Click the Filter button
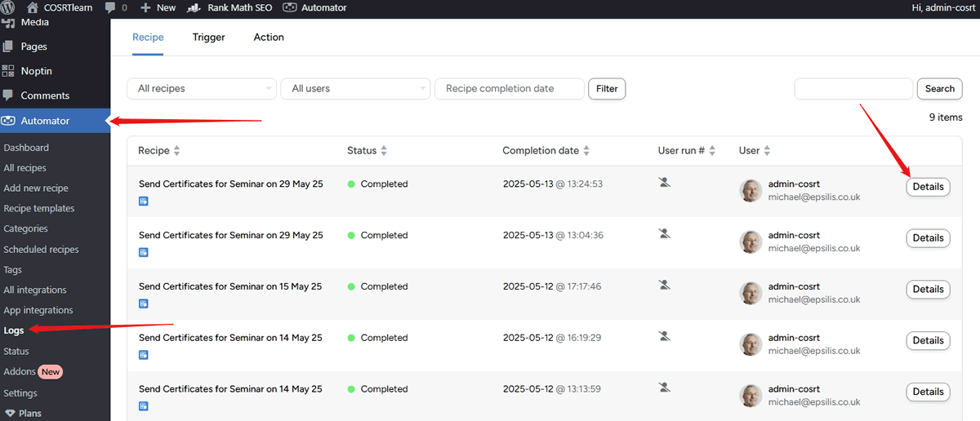This screenshot has width=980, height=421. coord(607,89)
